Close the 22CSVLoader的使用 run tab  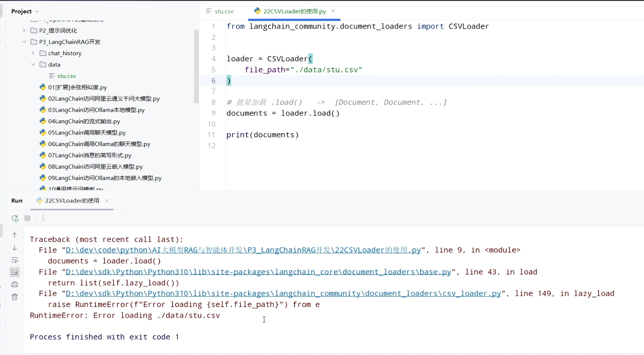point(107,200)
